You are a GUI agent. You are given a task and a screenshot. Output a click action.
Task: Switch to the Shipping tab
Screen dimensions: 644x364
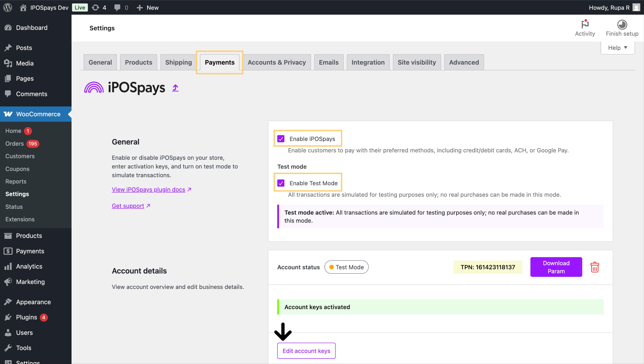[178, 62]
